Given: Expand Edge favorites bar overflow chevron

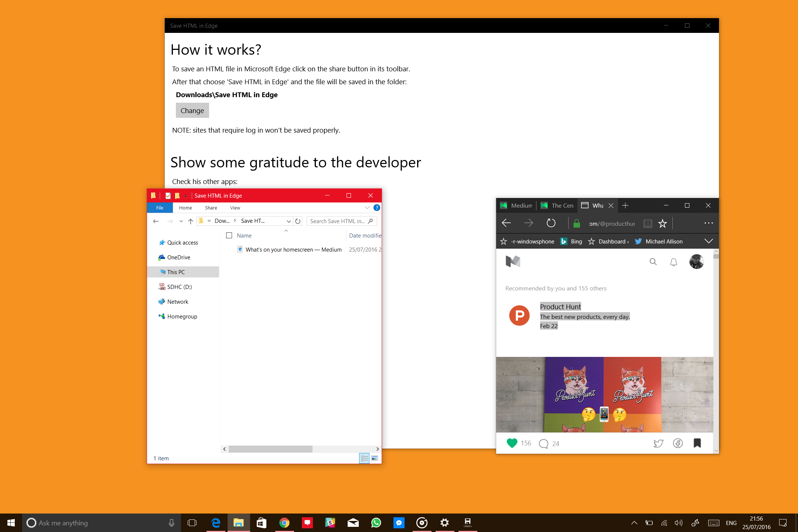Looking at the screenshot, I should click(x=708, y=241).
